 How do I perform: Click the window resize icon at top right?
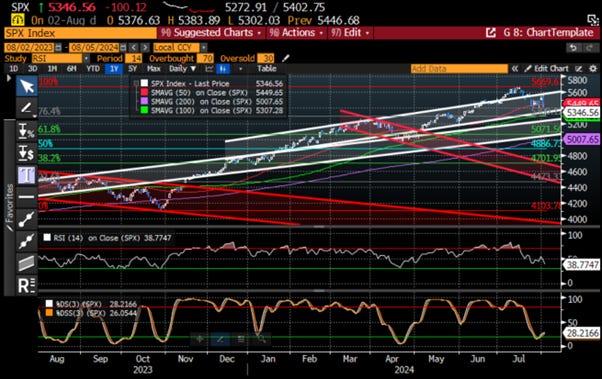593,20
